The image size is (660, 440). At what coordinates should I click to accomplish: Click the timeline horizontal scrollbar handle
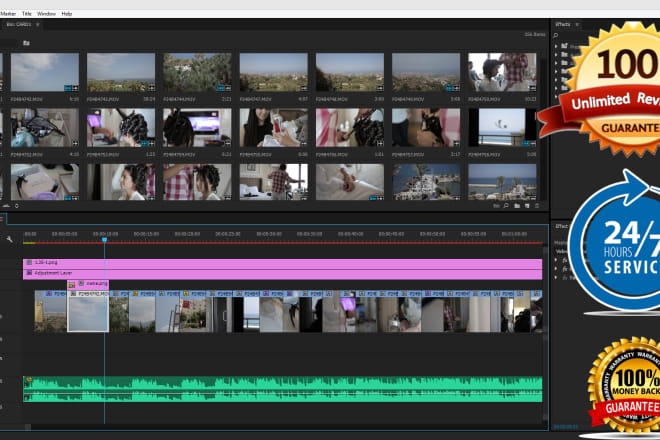pos(28,427)
